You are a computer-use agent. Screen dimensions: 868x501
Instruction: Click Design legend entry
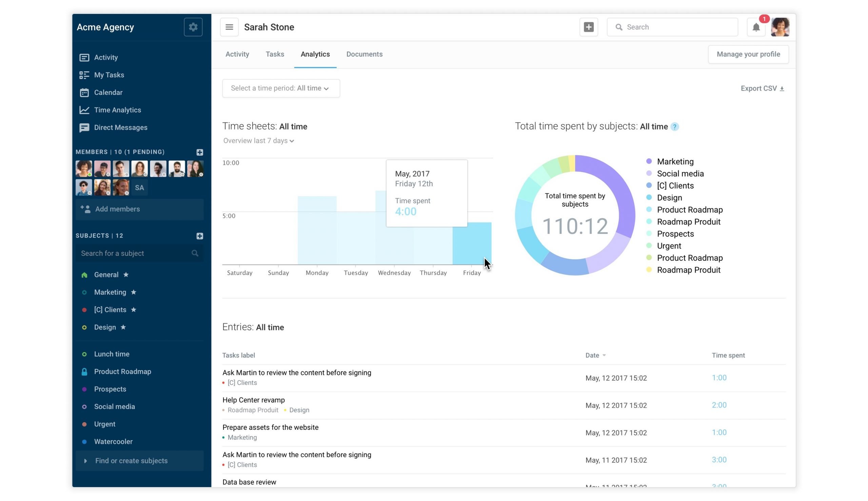[x=664, y=197]
